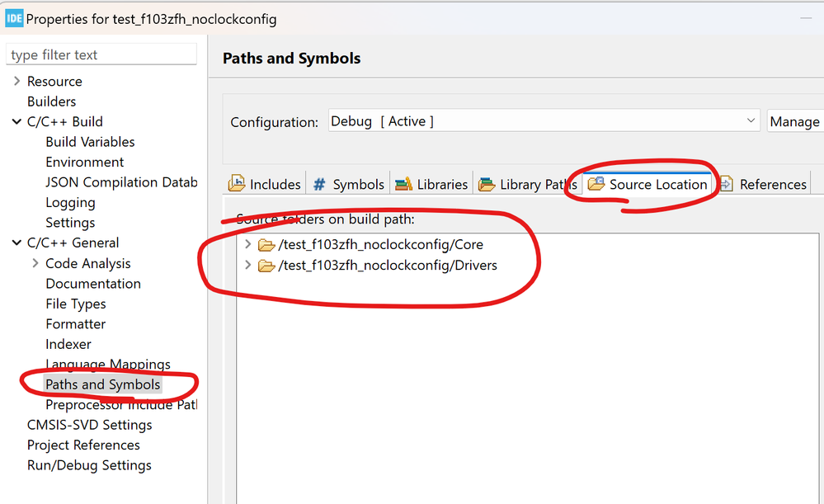Open the Documentation page
Viewport: 824px width, 504px height.
pyautogui.click(x=93, y=284)
